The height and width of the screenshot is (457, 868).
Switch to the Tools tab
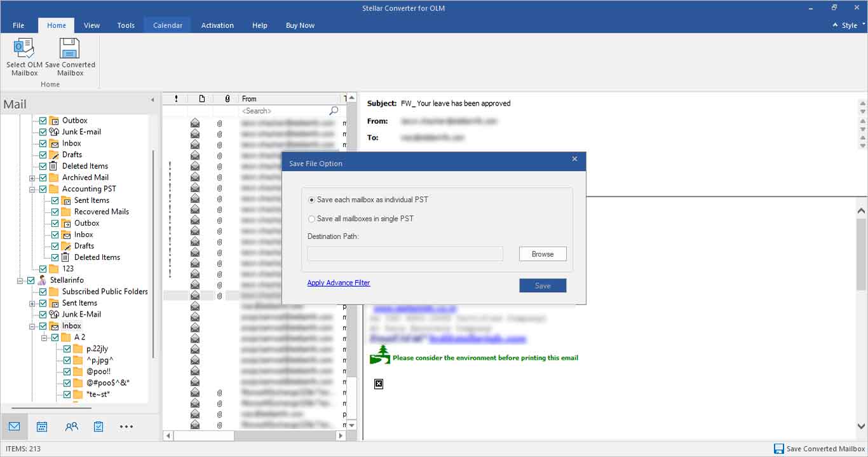(x=126, y=25)
